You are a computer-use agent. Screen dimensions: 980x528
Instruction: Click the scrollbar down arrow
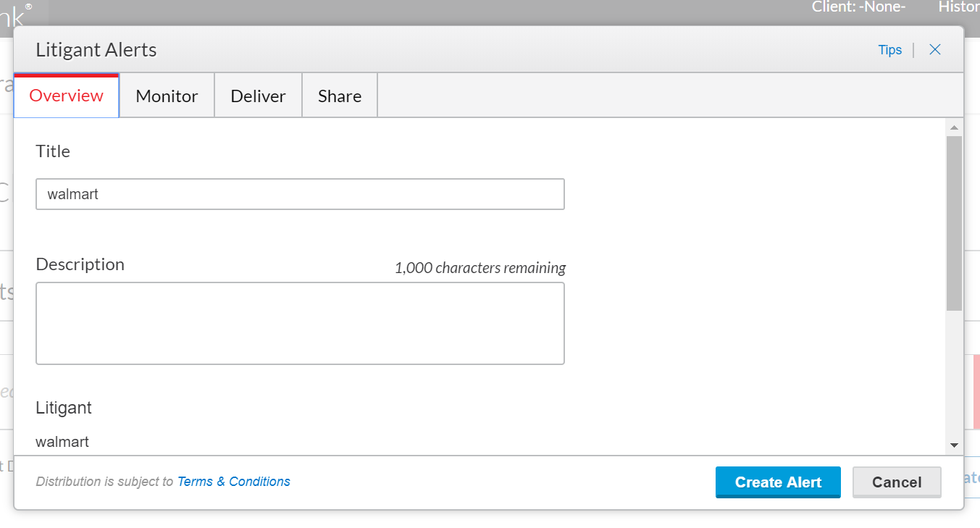tap(954, 445)
